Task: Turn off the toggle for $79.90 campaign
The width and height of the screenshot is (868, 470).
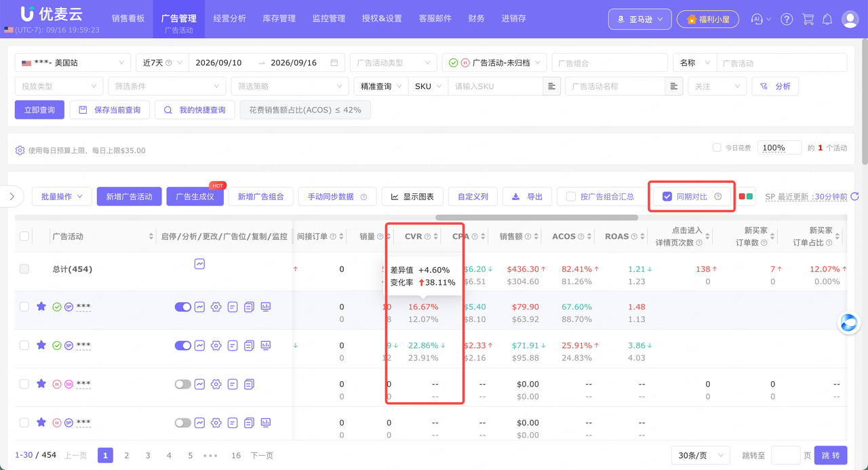Action: coord(183,307)
